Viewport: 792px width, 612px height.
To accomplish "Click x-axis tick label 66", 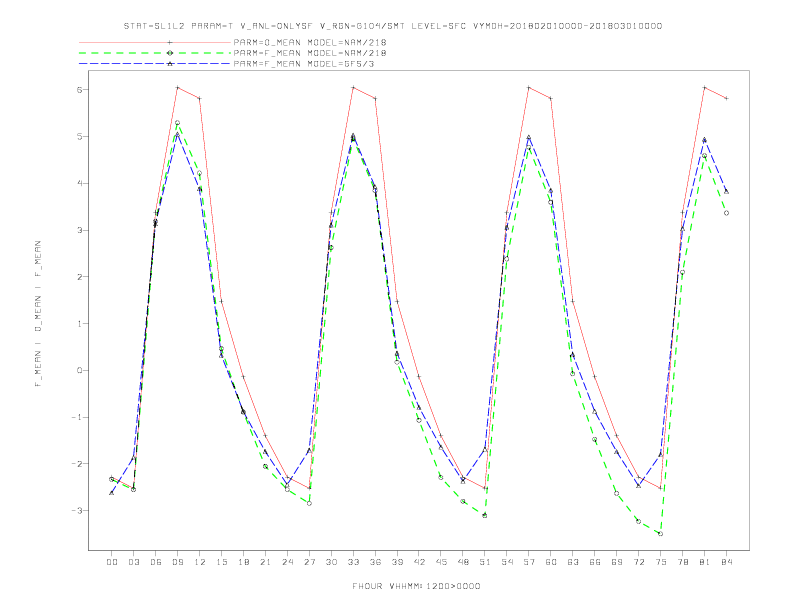I will [x=595, y=562].
